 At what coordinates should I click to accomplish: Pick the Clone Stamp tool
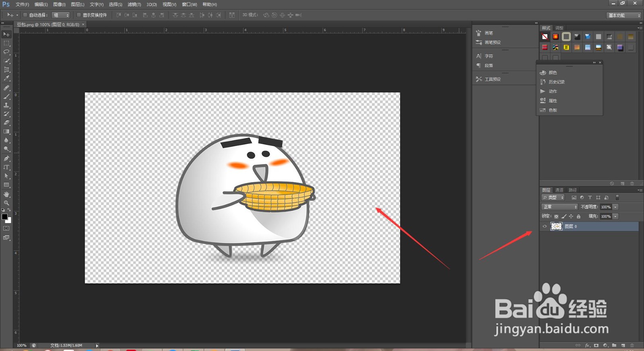6,105
